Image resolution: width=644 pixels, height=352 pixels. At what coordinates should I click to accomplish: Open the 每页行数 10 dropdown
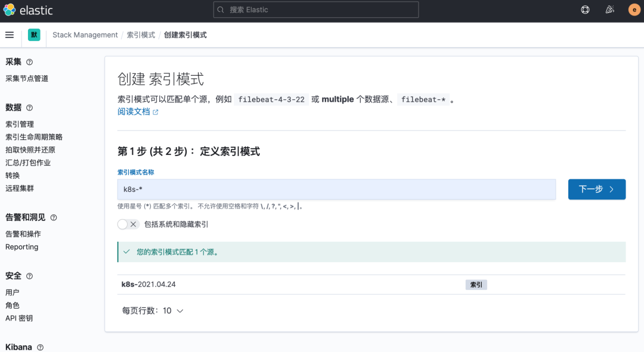coord(153,311)
